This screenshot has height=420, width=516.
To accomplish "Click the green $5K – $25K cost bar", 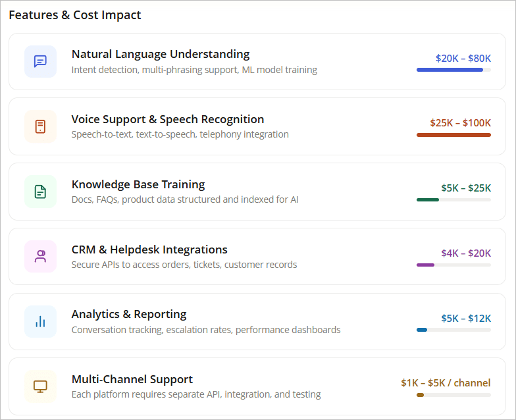I will pyautogui.click(x=454, y=200).
